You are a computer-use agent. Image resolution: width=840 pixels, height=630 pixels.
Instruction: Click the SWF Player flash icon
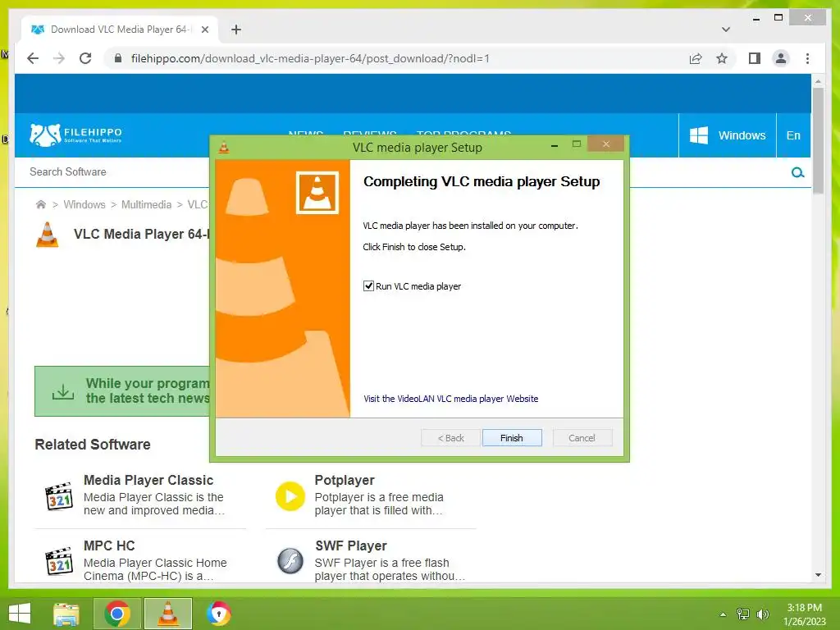[x=290, y=561]
